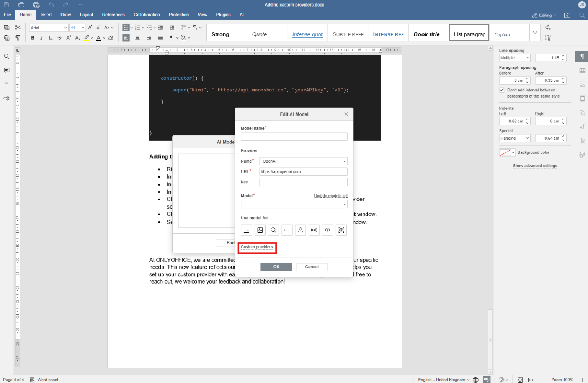
Task: Click the Key input field
Action: tap(303, 182)
